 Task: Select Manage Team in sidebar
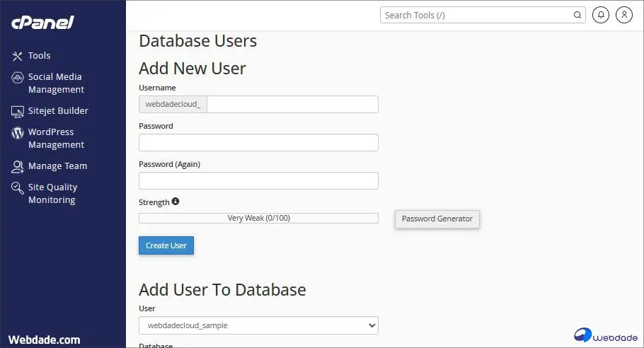click(x=57, y=166)
